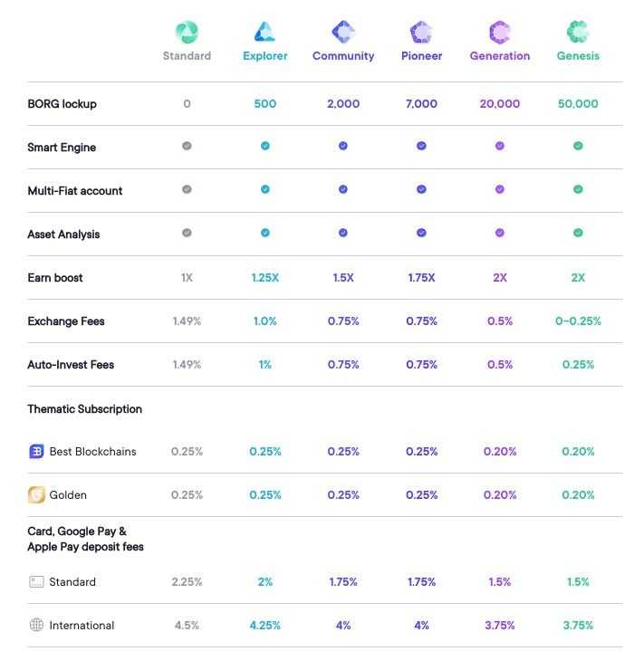Click Asset Analysis checkmark for Standard

187,233
